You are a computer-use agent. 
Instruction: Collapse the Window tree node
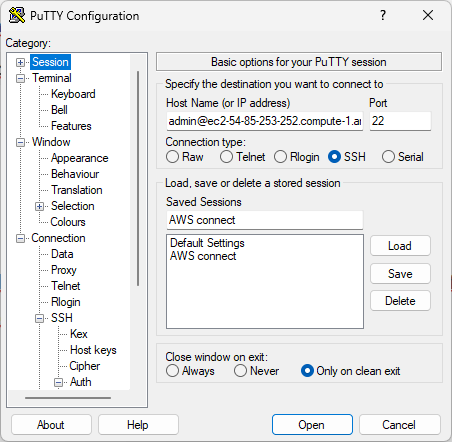tap(20, 142)
